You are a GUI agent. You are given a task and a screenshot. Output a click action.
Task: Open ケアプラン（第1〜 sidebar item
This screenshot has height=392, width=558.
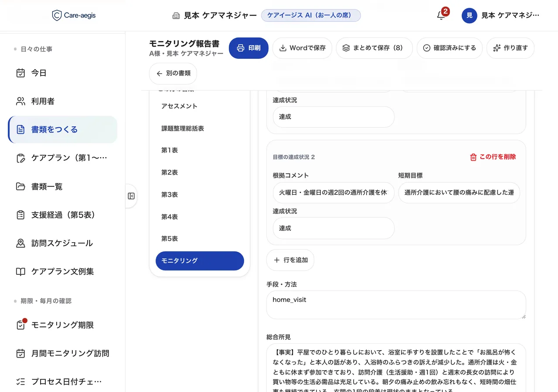point(63,158)
